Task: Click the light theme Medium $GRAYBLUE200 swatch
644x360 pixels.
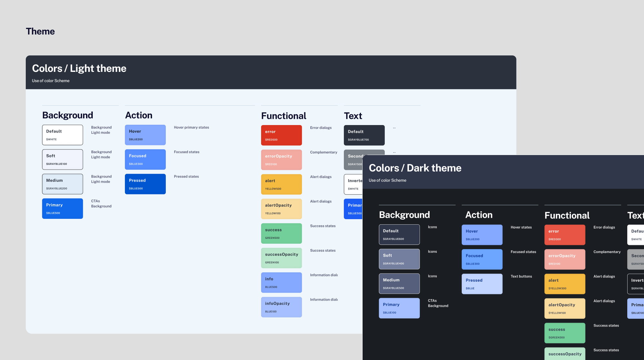Action: pyautogui.click(x=62, y=184)
